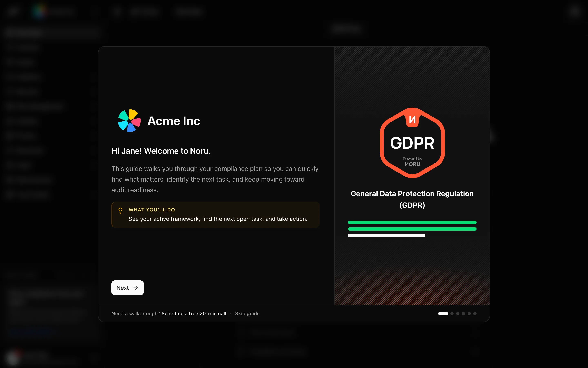Click the 'WHAT YOU'LL DO' label
The height and width of the screenshot is (368, 588).
152,210
